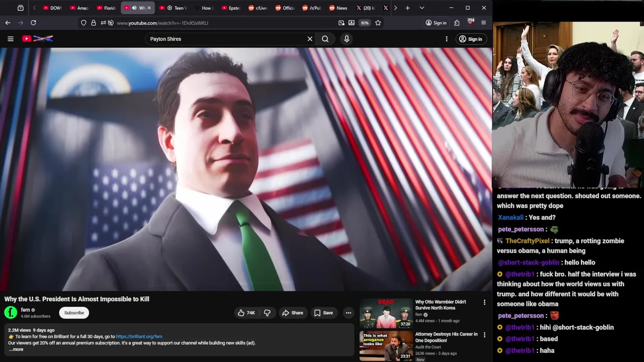This screenshot has width=644, height=362.
Task: Save the video to a playlist
Action: pyautogui.click(x=324, y=313)
